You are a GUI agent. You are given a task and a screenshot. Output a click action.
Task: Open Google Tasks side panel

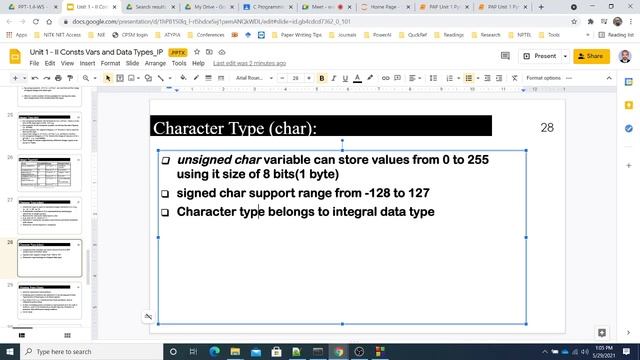click(629, 128)
